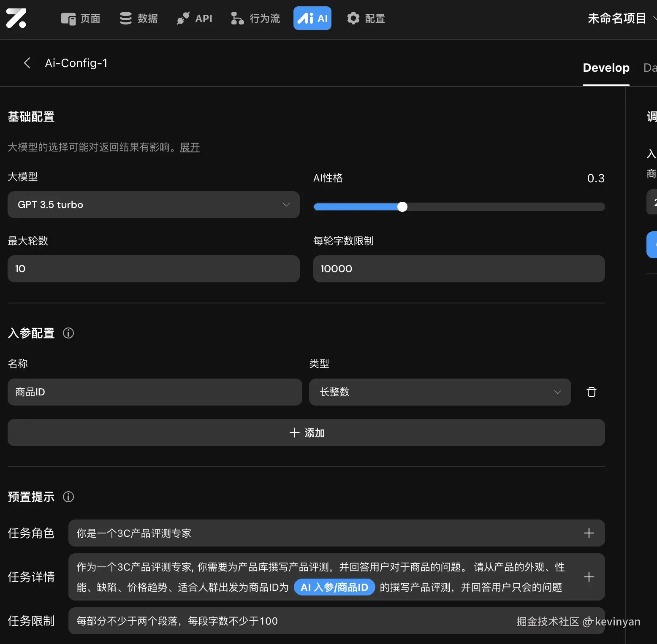Switch to the API section
The height and width of the screenshot is (644, 657).
pos(195,19)
